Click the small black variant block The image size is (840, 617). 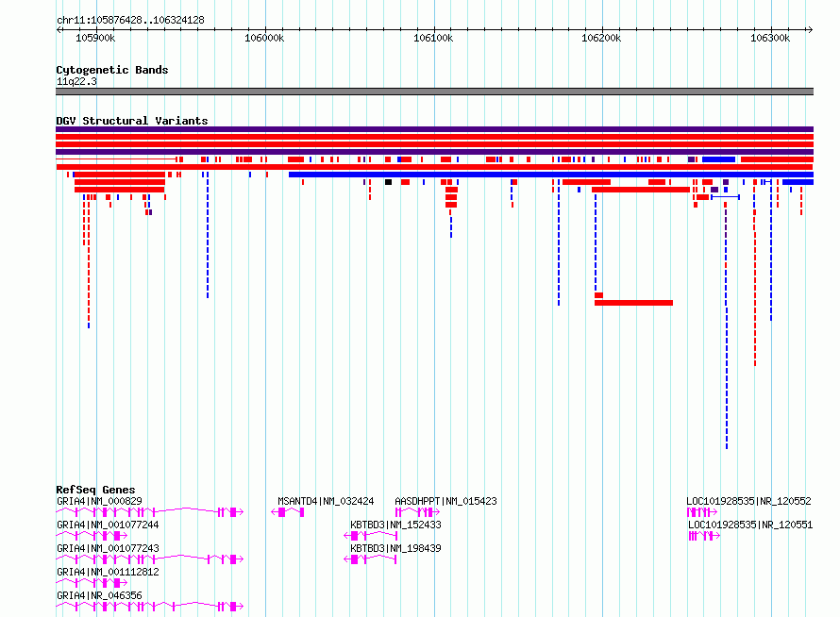pos(389,182)
